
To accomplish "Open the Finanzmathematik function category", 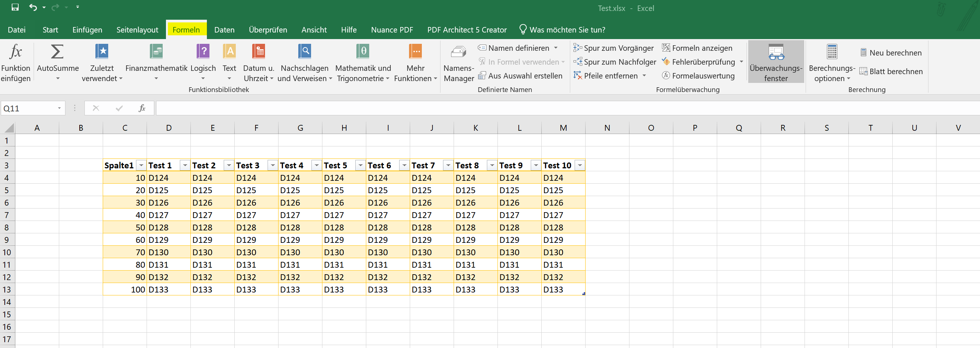I will click(156, 62).
